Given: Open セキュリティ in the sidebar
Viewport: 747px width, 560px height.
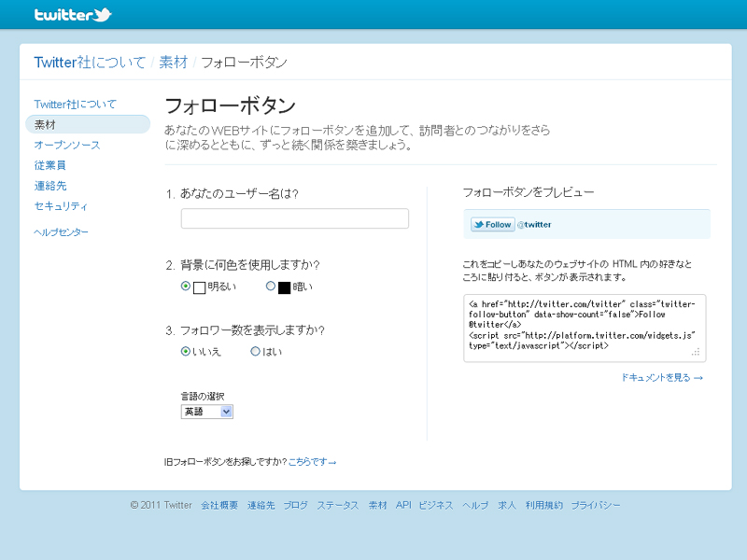Looking at the screenshot, I should point(61,206).
